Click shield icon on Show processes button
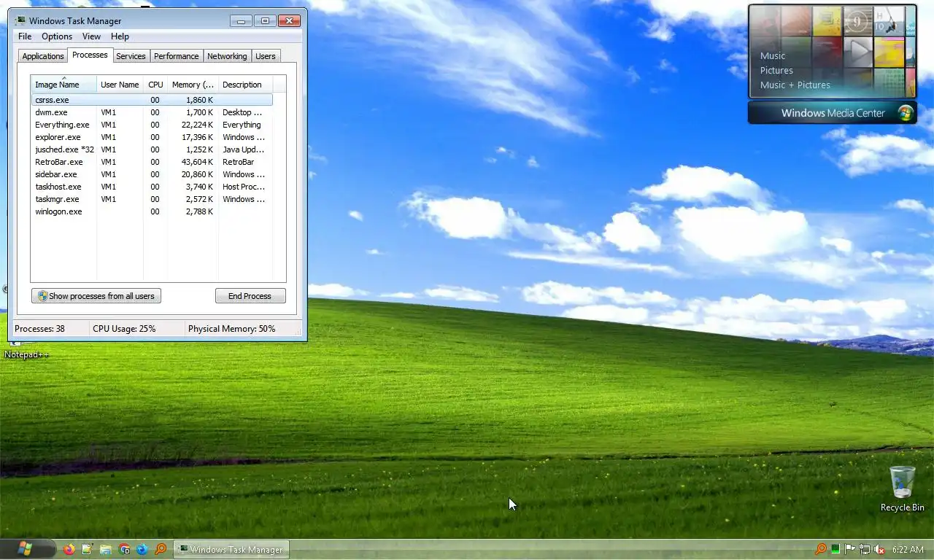Viewport: 934px width, 560px height. click(x=42, y=296)
